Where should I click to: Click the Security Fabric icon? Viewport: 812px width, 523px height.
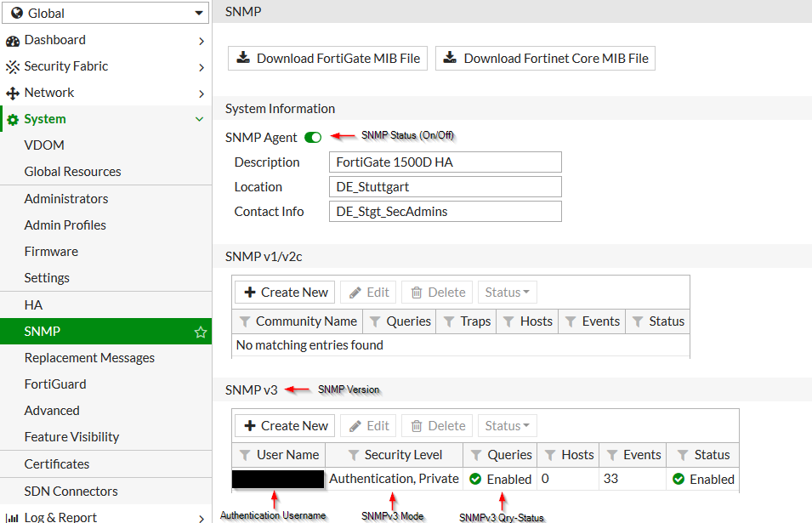(x=13, y=67)
